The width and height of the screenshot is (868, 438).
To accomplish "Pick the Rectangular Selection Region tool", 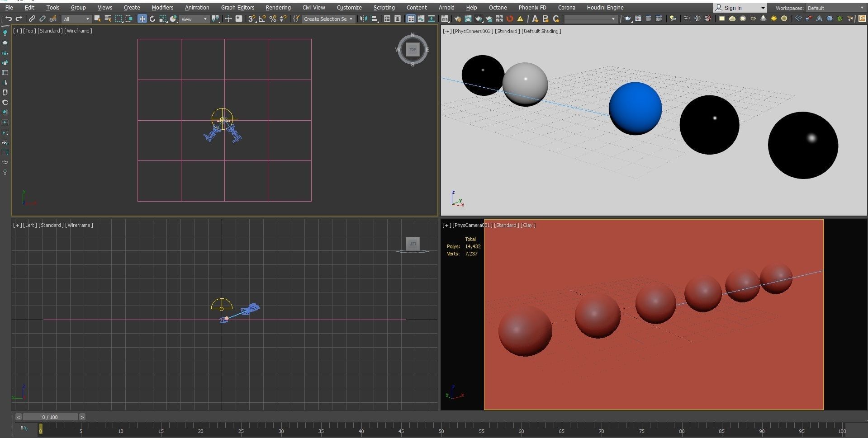I will pyautogui.click(x=119, y=19).
